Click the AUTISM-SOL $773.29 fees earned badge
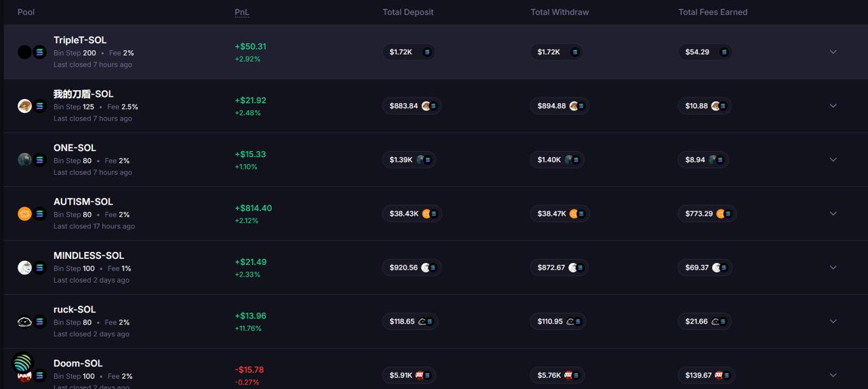The width and height of the screenshot is (868, 389). (x=706, y=213)
